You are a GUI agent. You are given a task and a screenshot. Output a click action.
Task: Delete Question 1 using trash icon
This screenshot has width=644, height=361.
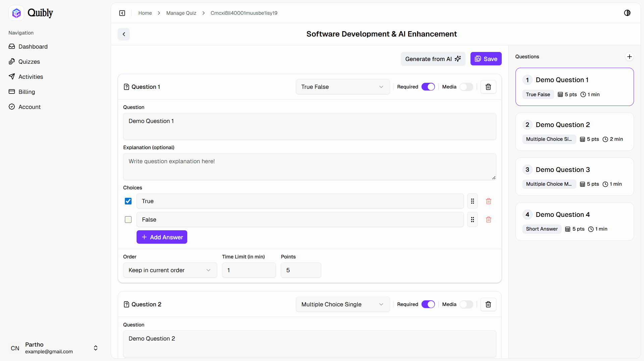point(488,87)
